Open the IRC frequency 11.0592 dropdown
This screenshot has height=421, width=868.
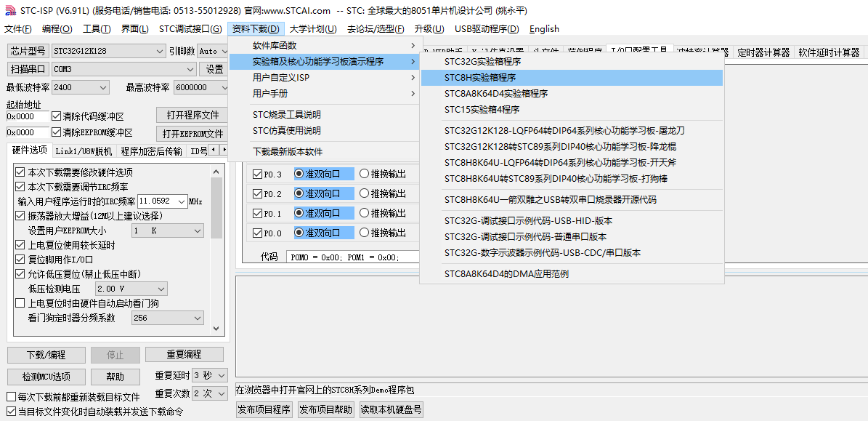click(162, 201)
